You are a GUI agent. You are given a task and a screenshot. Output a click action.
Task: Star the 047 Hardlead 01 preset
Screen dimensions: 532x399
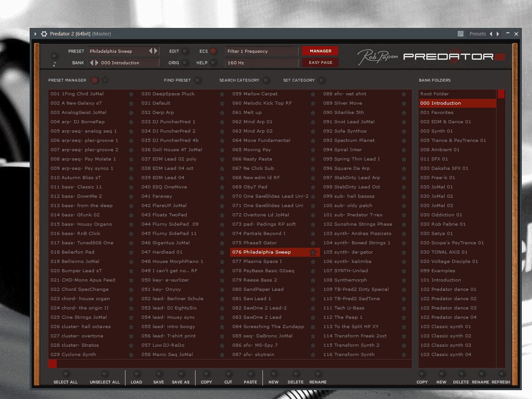[x=222, y=252]
